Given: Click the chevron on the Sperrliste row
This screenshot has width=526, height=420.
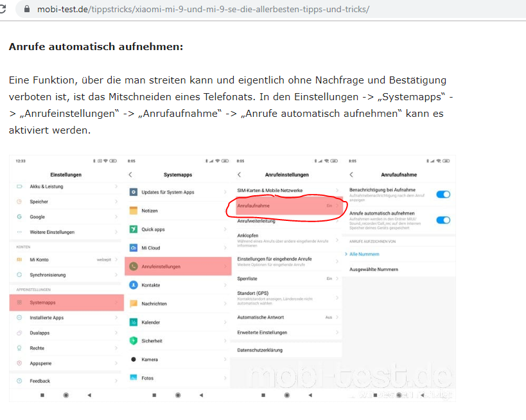Looking at the screenshot, I should (x=337, y=279).
